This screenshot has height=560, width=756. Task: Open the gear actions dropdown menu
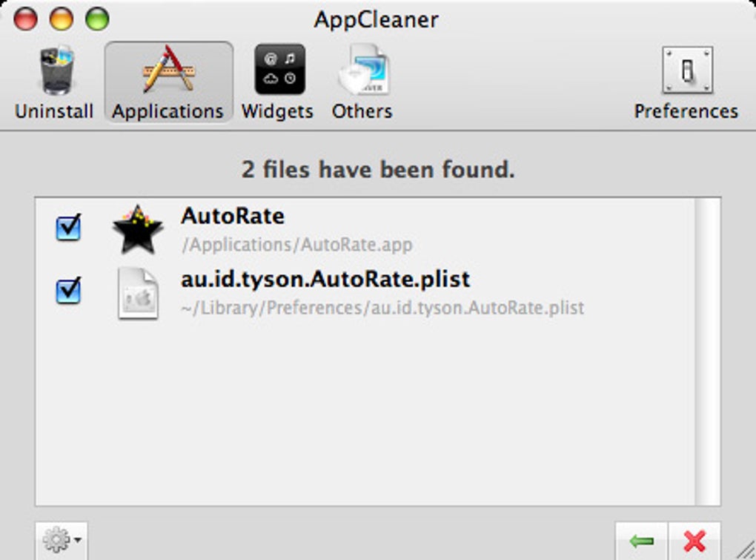point(61,540)
